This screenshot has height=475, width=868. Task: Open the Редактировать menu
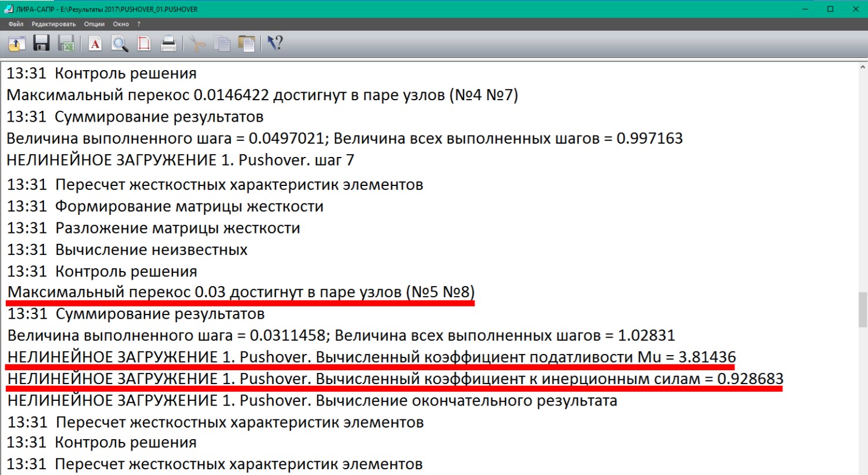click(x=53, y=24)
